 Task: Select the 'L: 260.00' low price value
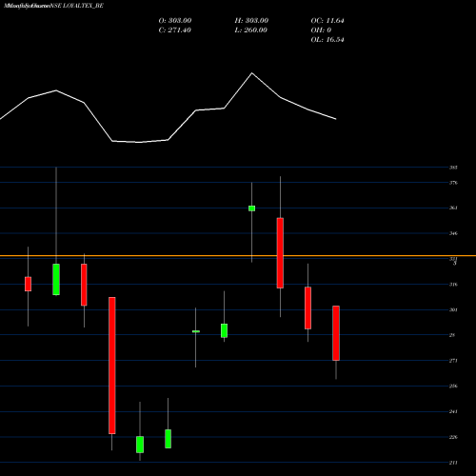(x=250, y=30)
